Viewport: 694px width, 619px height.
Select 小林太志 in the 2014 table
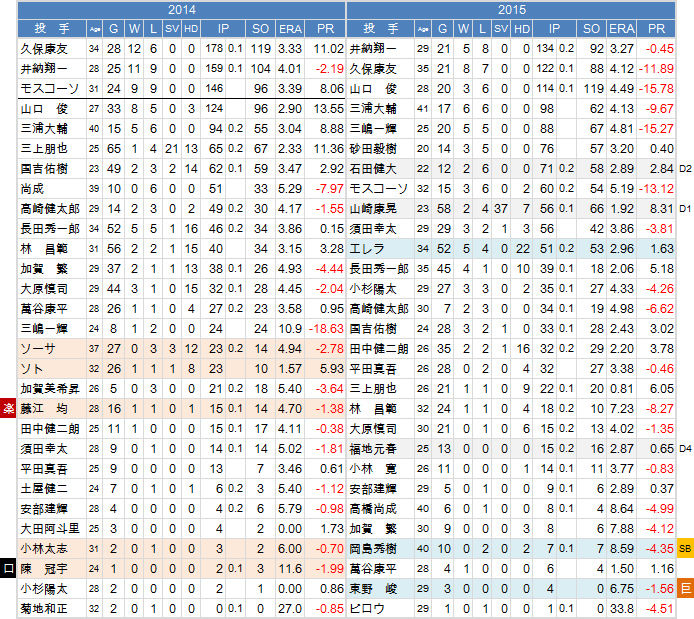click(x=44, y=549)
